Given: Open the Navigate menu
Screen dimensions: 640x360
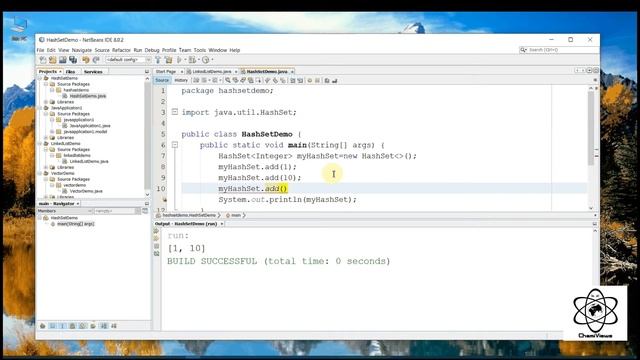Looking at the screenshot, I should point(82,50).
